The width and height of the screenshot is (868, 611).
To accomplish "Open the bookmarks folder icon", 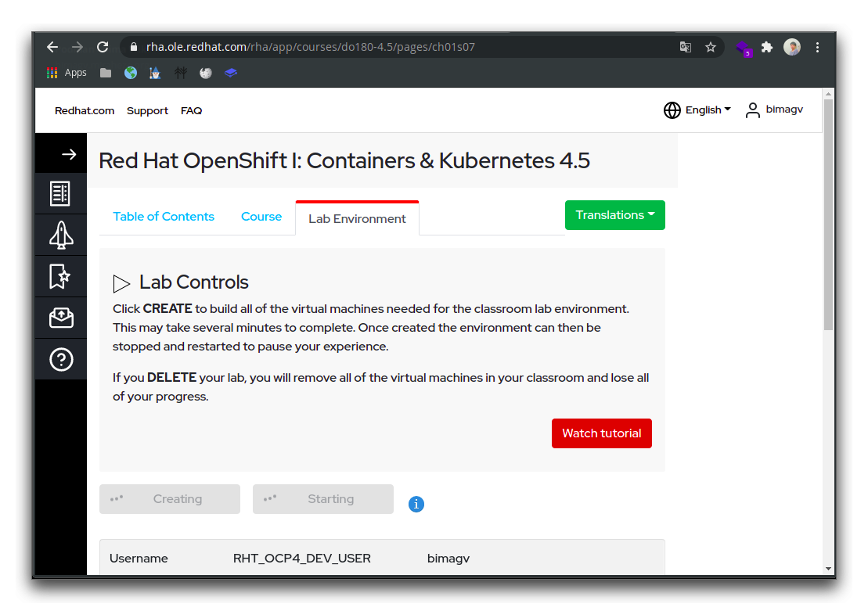I will coord(106,73).
